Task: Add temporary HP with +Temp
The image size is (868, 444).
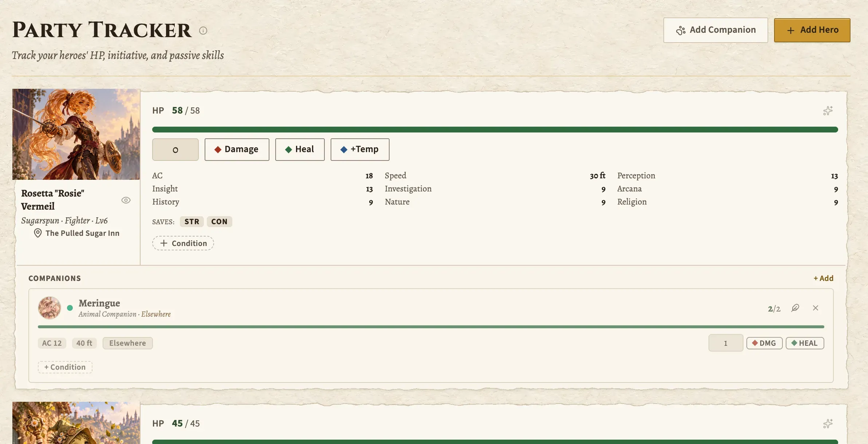Action: tap(360, 150)
